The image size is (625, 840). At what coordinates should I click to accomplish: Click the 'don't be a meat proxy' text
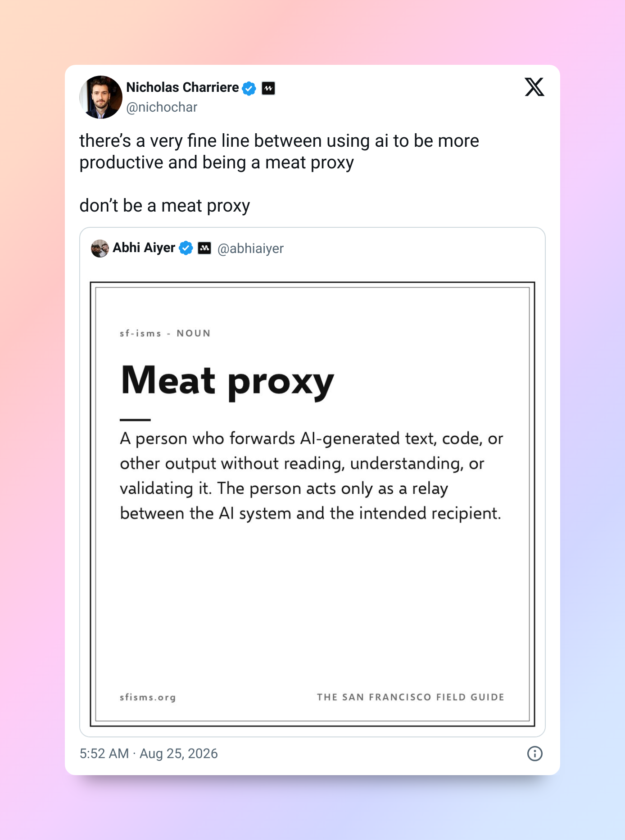165,206
